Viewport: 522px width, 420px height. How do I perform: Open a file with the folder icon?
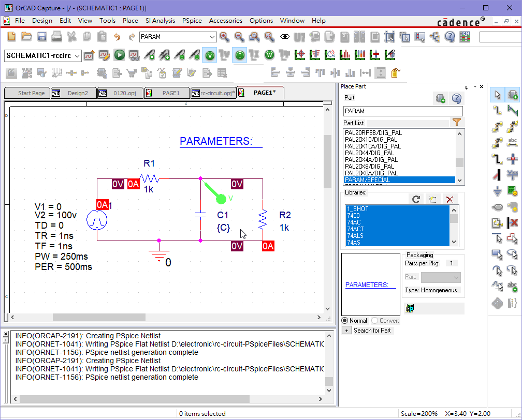26,36
